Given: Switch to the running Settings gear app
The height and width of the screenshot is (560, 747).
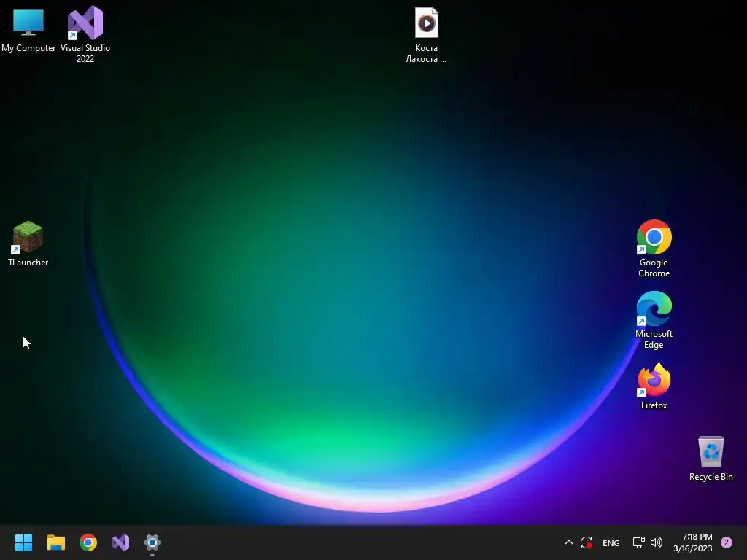Looking at the screenshot, I should click(x=152, y=542).
